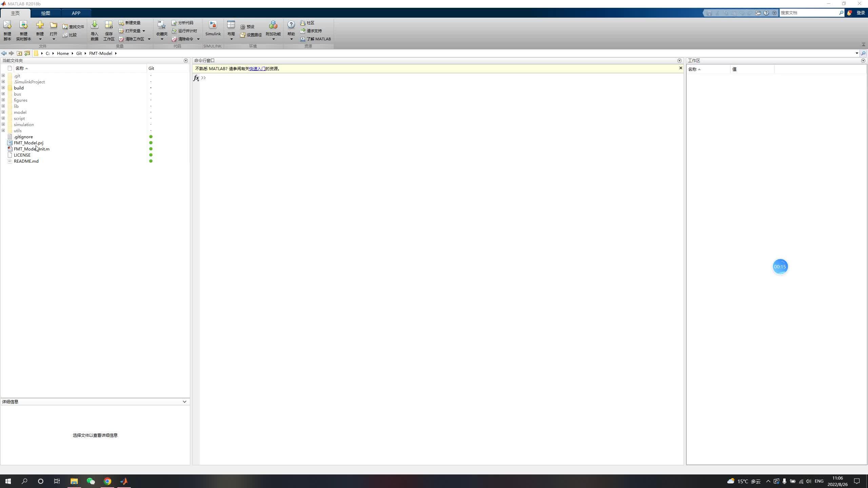Collapse the Details (详细信息) panel chevron

pyautogui.click(x=184, y=402)
